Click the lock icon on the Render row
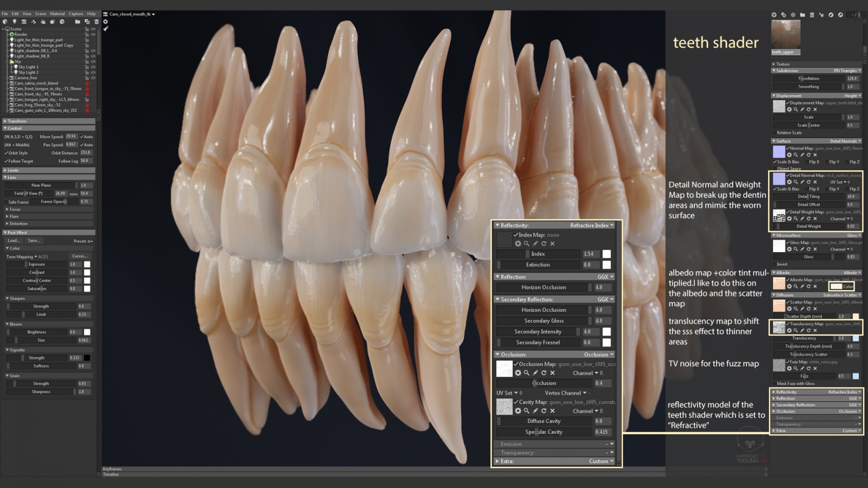 87,34
